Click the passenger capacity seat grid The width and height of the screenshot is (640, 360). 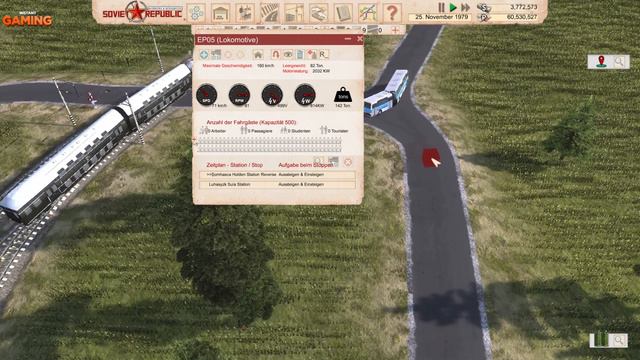point(270,144)
